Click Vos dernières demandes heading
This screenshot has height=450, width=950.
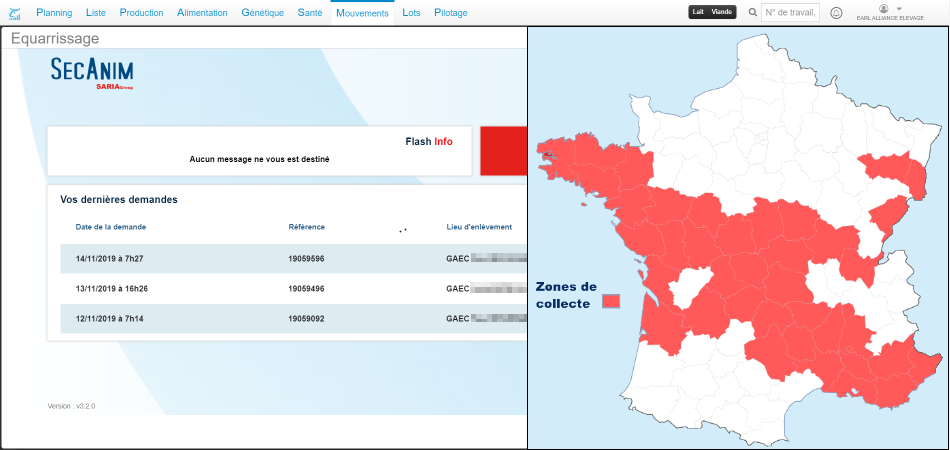click(x=119, y=200)
